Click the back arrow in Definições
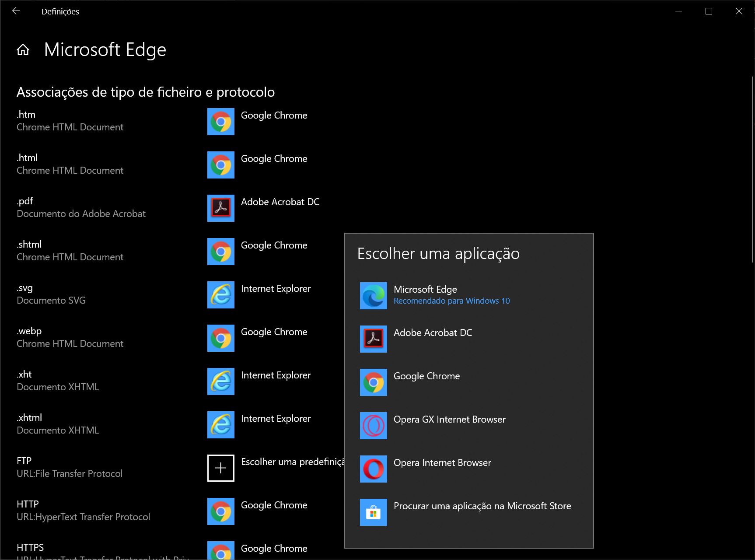The image size is (755, 560). tap(16, 11)
